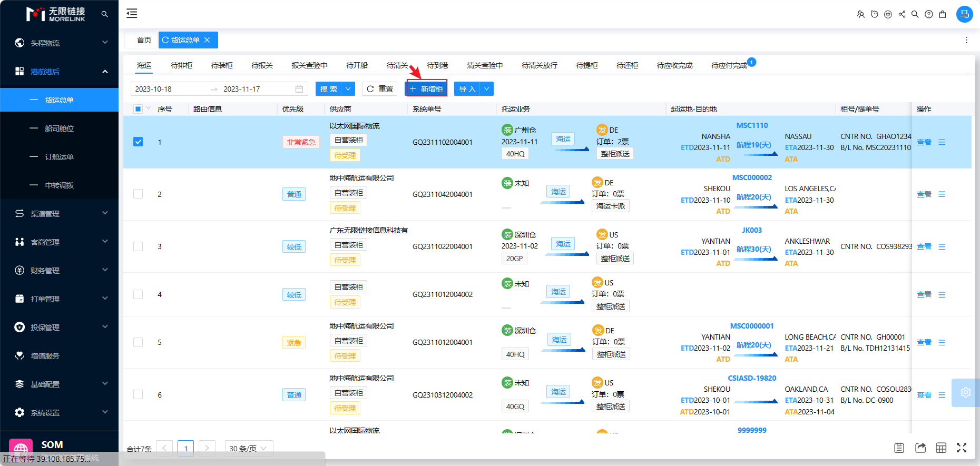Click the 搜索 button

[x=329, y=89]
